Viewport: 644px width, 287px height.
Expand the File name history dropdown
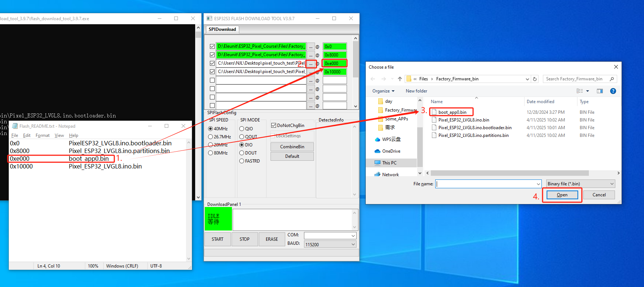click(x=538, y=184)
